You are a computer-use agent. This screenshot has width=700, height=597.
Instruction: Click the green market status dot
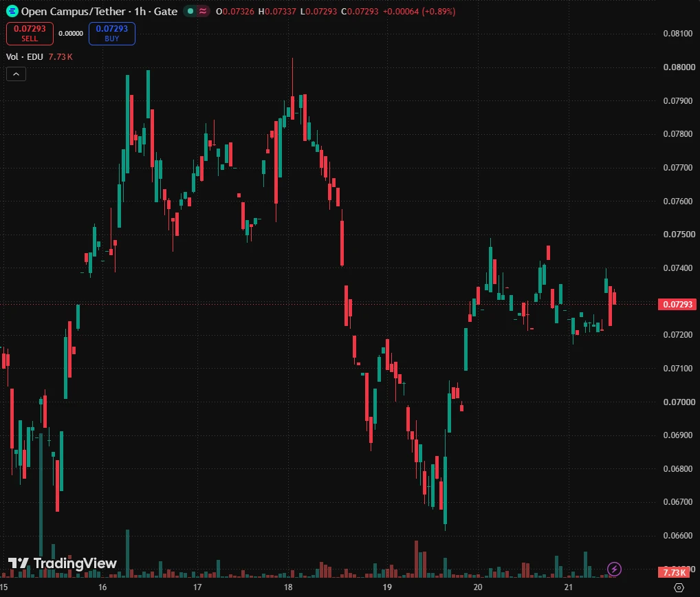pyautogui.click(x=190, y=11)
